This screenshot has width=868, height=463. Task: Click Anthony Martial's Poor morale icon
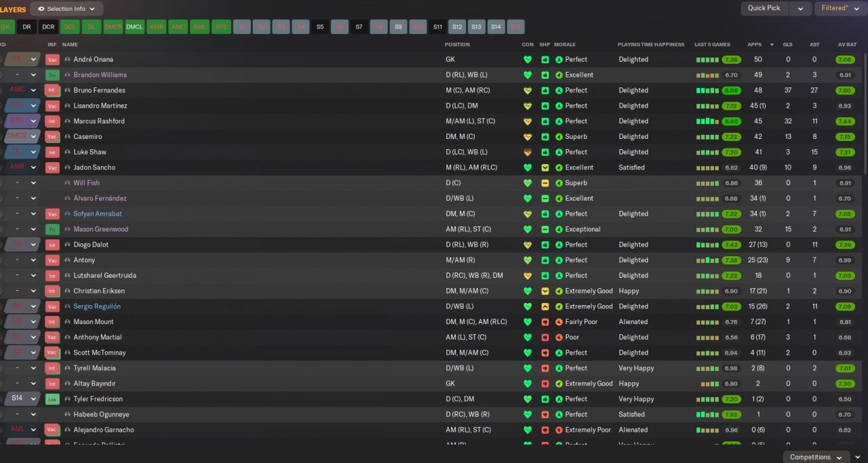(559, 338)
